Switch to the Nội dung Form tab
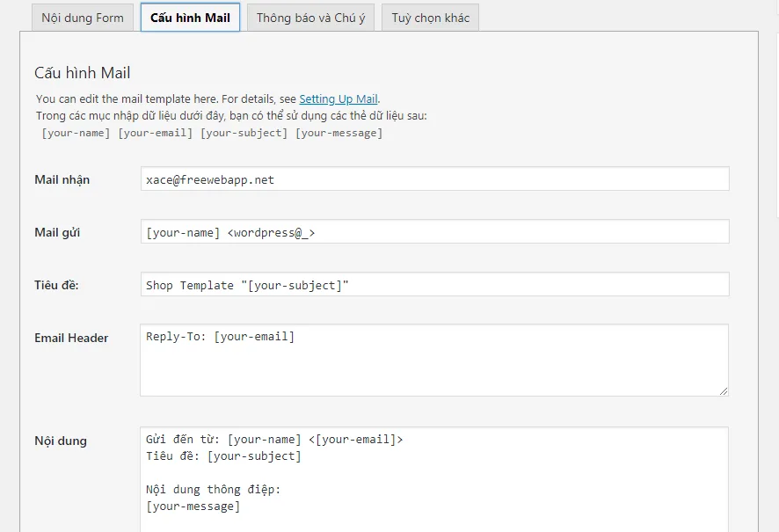Image resolution: width=779 pixels, height=532 pixels. tap(83, 18)
